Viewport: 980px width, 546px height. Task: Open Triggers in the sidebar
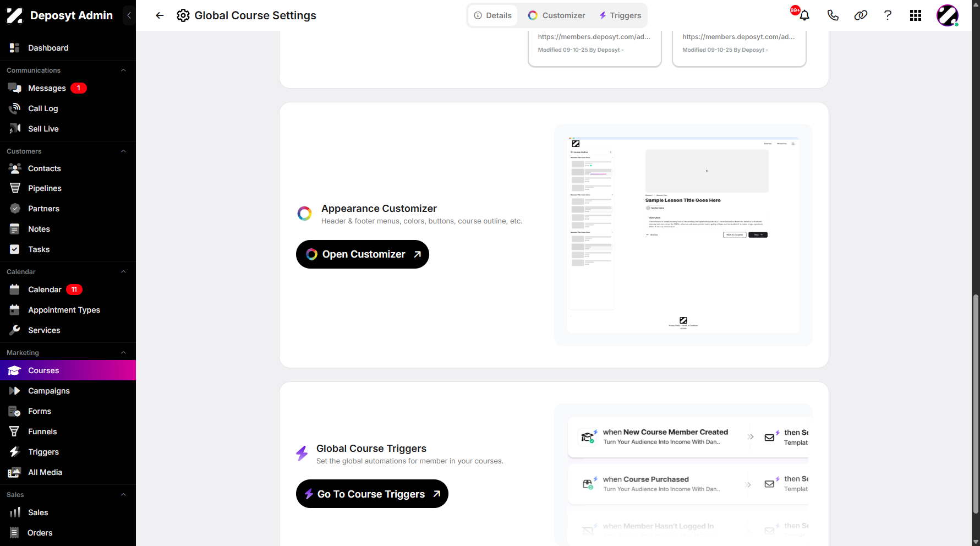pos(68,452)
